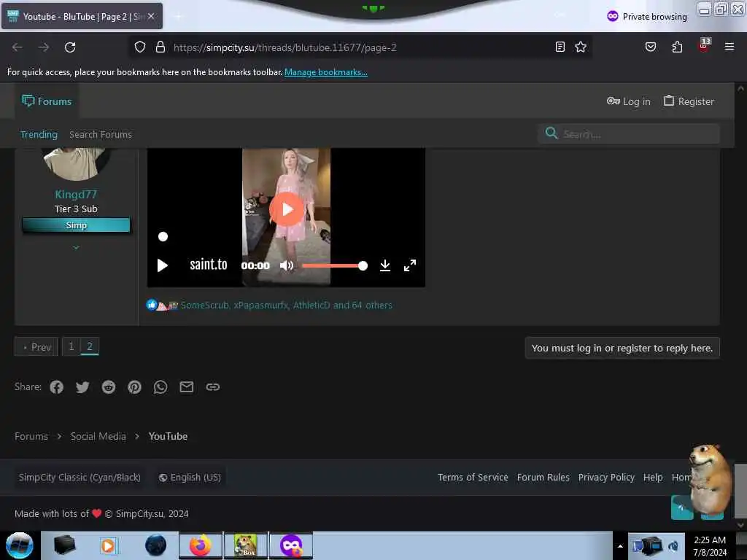Click Register
This screenshot has height=560, width=747.
pos(689,101)
